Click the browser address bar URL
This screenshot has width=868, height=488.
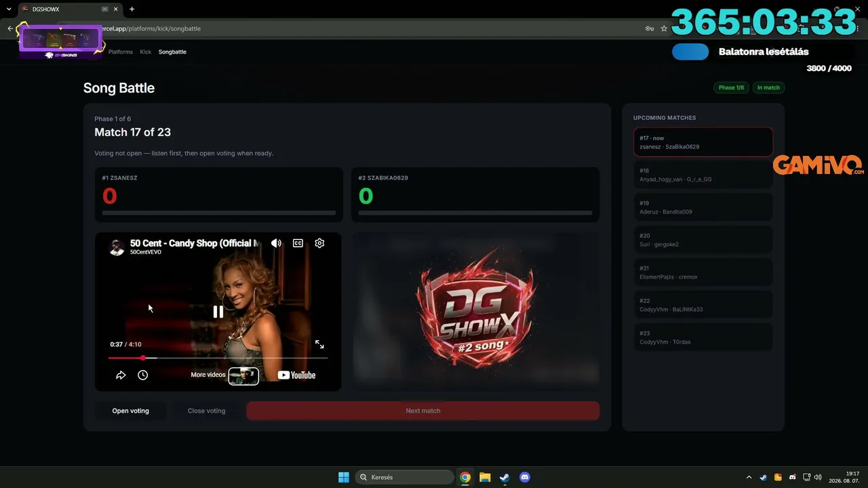(x=151, y=28)
